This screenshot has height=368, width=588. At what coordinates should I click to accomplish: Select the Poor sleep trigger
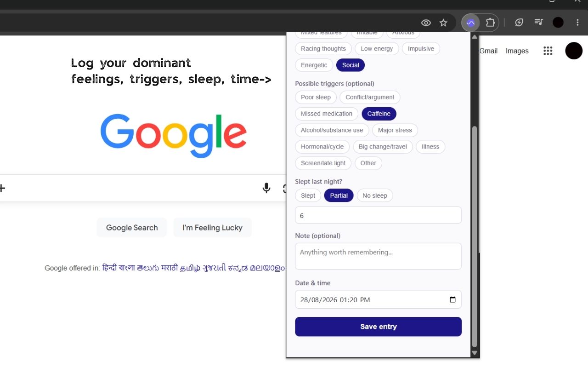click(x=316, y=98)
